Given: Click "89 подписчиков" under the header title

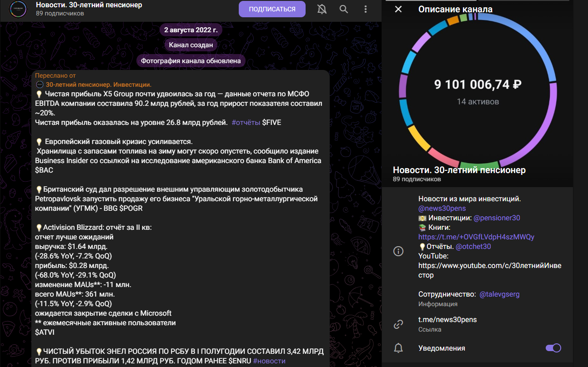Looking at the screenshot, I should [60, 14].
